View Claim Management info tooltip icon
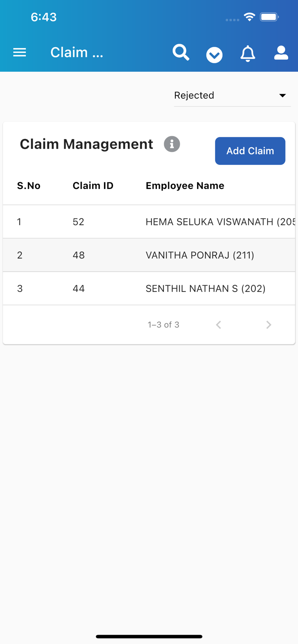 coord(172,144)
